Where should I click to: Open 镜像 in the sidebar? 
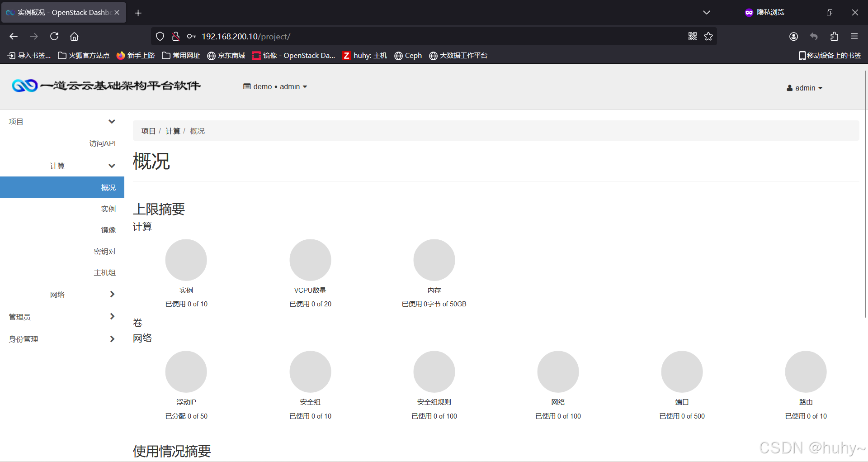tap(108, 230)
